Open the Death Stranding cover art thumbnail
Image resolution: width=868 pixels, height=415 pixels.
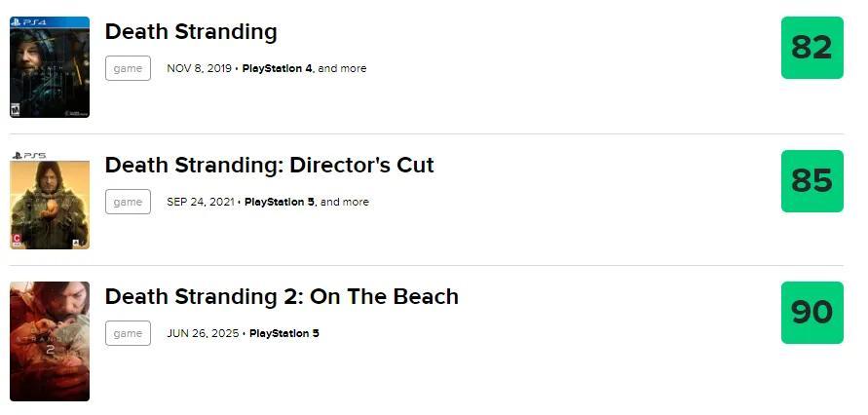coord(50,67)
